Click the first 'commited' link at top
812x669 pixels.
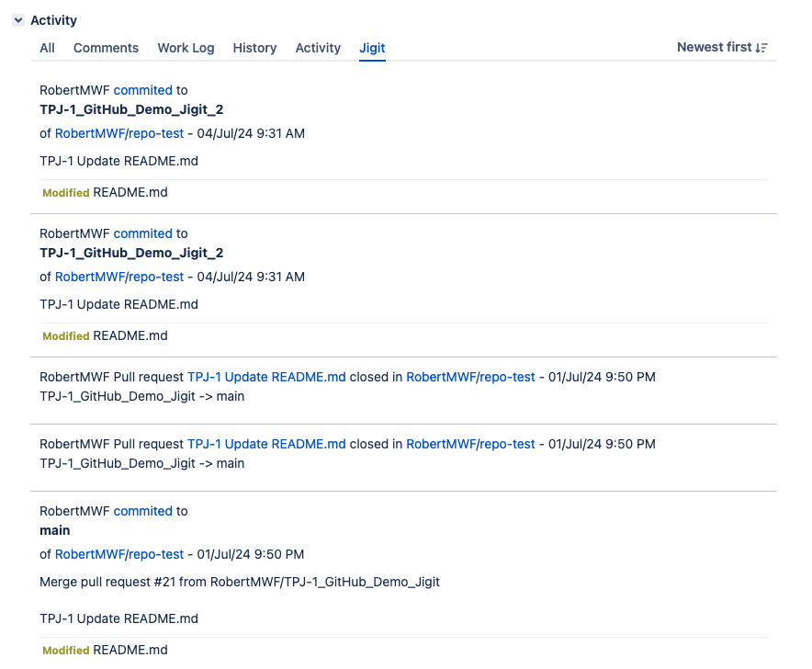coord(142,90)
